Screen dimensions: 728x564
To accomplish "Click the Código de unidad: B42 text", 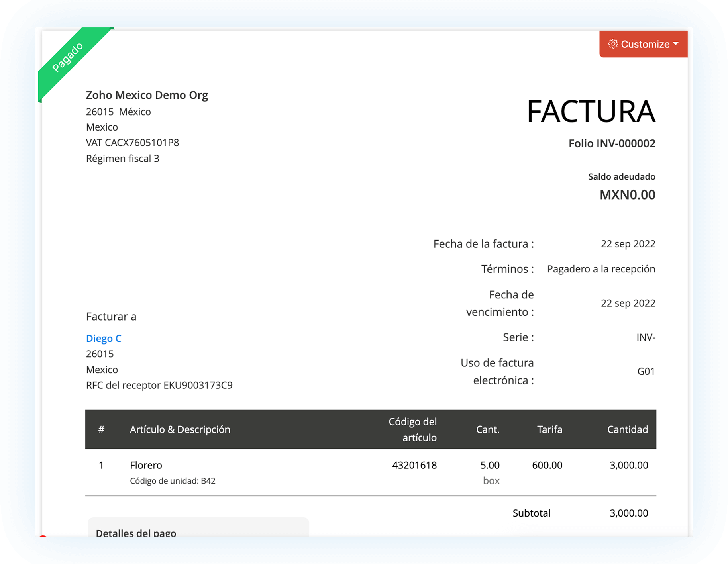I will tap(173, 481).
